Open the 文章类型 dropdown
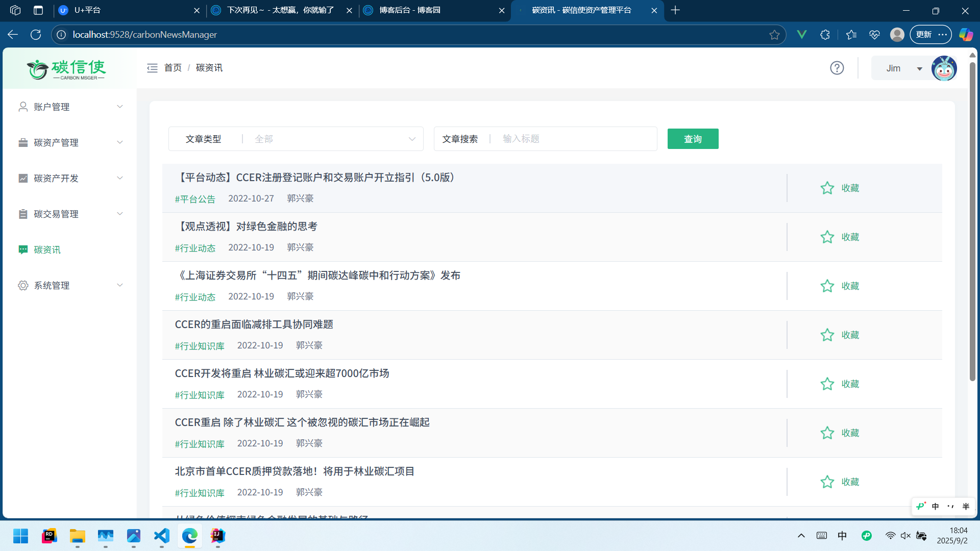980x551 pixels. tap(332, 139)
